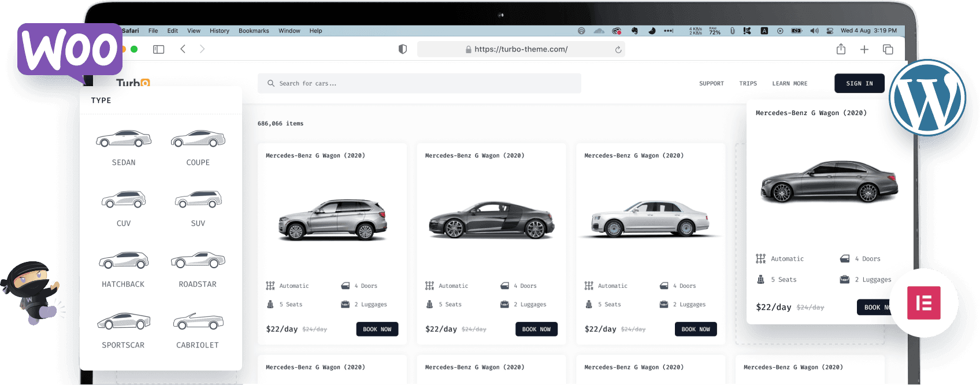
Task: Book the silver SUV with BOOK NOW
Action: pos(377,329)
